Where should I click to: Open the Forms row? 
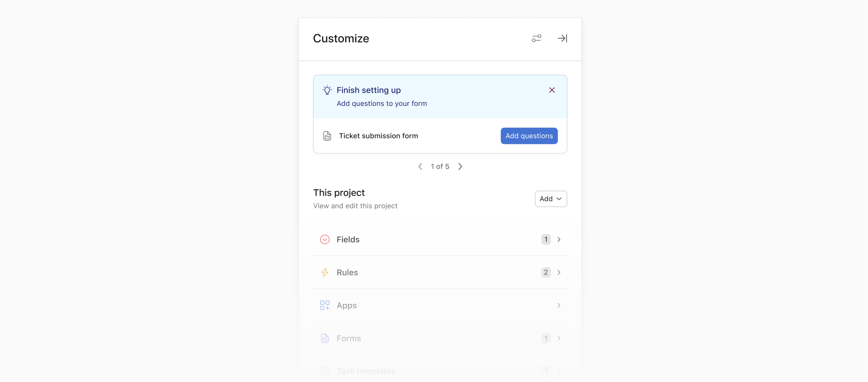click(x=439, y=338)
